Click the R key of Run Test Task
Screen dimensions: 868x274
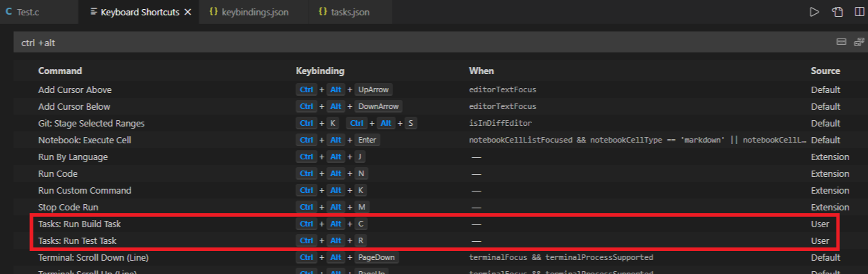(x=360, y=240)
